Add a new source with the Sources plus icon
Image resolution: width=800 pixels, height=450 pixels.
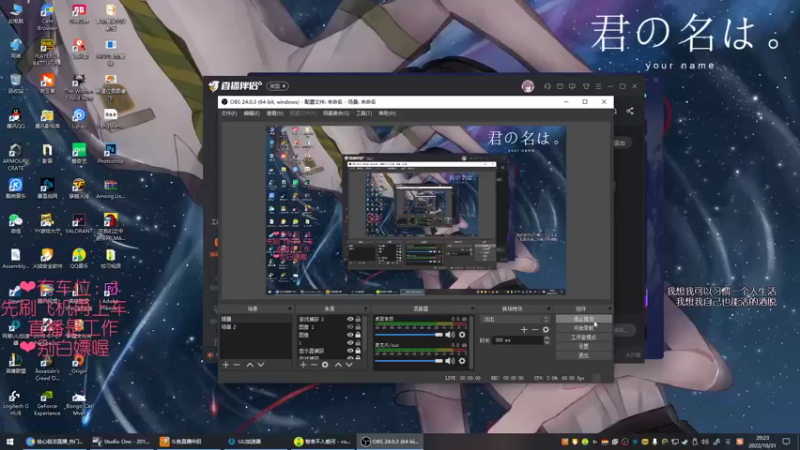[x=303, y=365]
